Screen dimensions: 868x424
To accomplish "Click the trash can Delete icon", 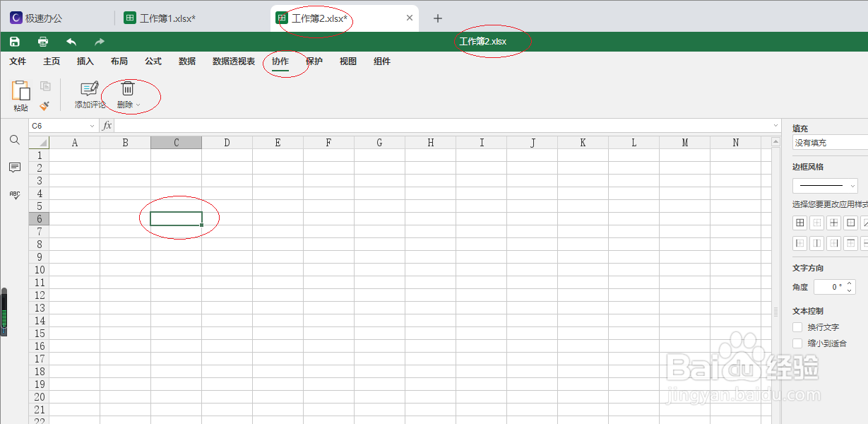I will (x=128, y=88).
